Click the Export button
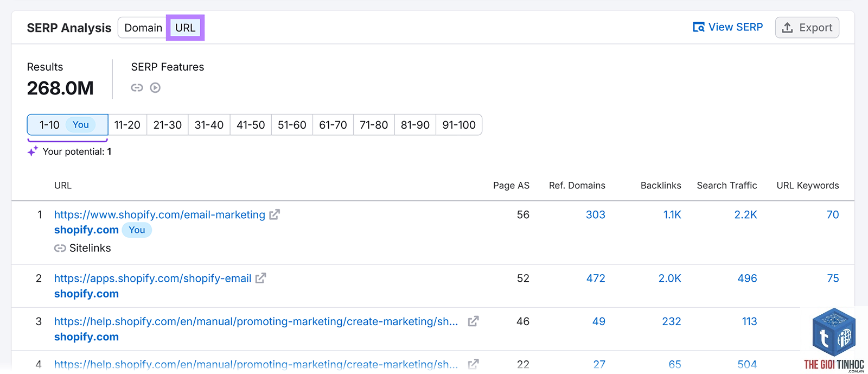The height and width of the screenshot is (374, 868). click(x=807, y=28)
